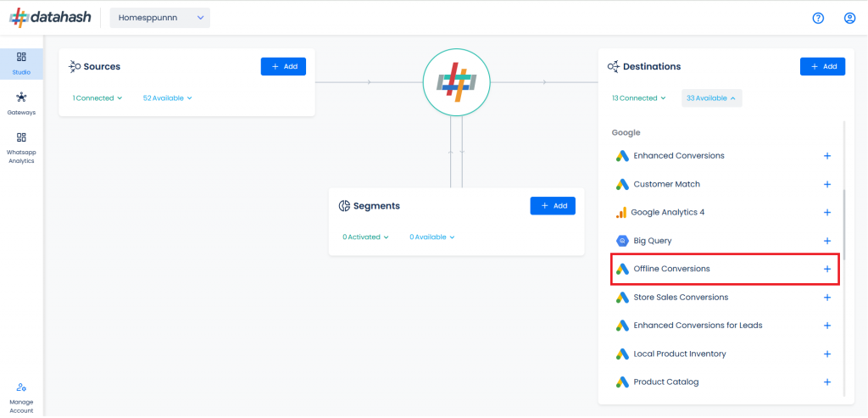Screen dimensions: 868x418
Task: Expand the 52 Available sources list
Action: pos(167,98)
